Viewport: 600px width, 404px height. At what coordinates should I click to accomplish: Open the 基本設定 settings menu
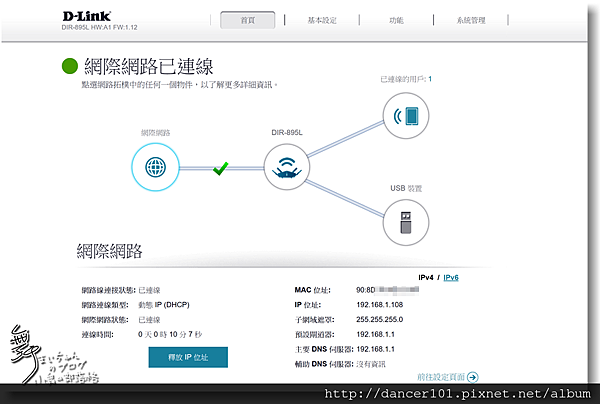[x=322, y=20]
